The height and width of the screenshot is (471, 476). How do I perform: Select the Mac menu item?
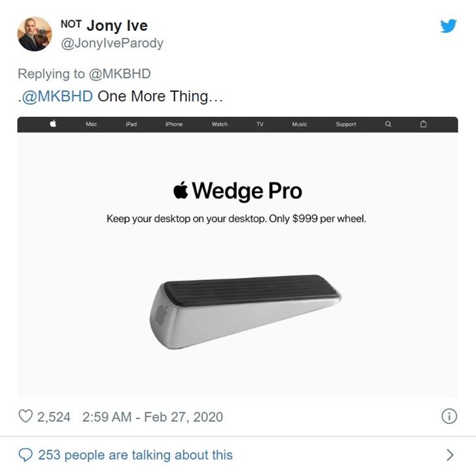click(x=91, y=124)
